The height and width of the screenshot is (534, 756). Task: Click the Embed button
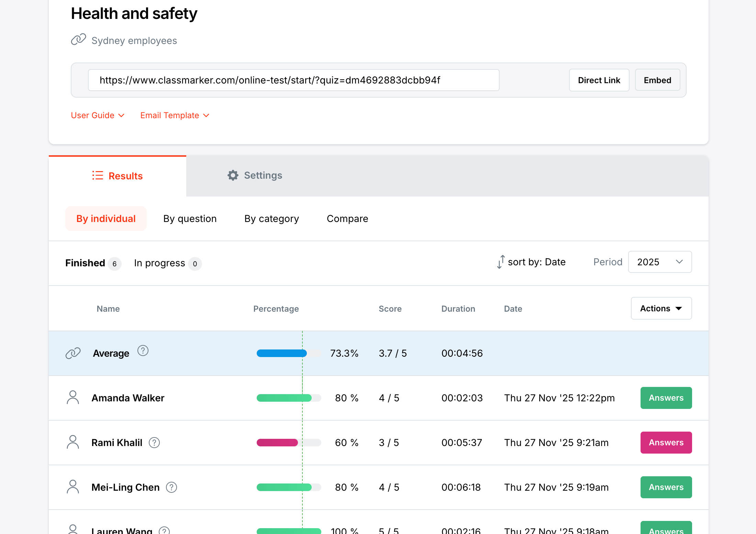click(657, 80)
